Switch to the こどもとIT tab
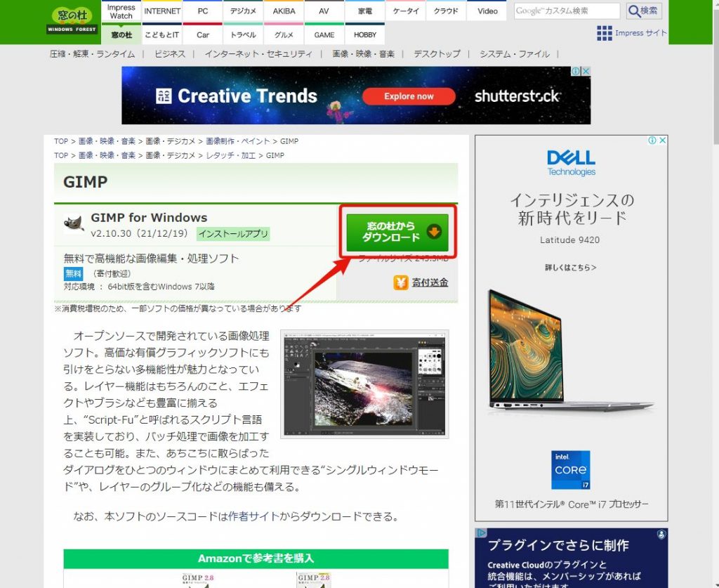The width and height of the screenshot is (719, 588). [162, 34]
